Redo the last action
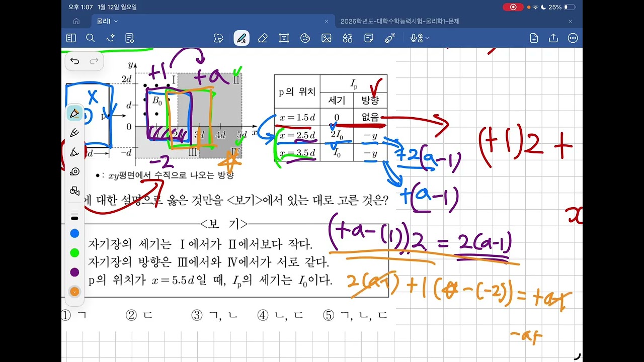644x362 pixels. click(x=94, y=61)
